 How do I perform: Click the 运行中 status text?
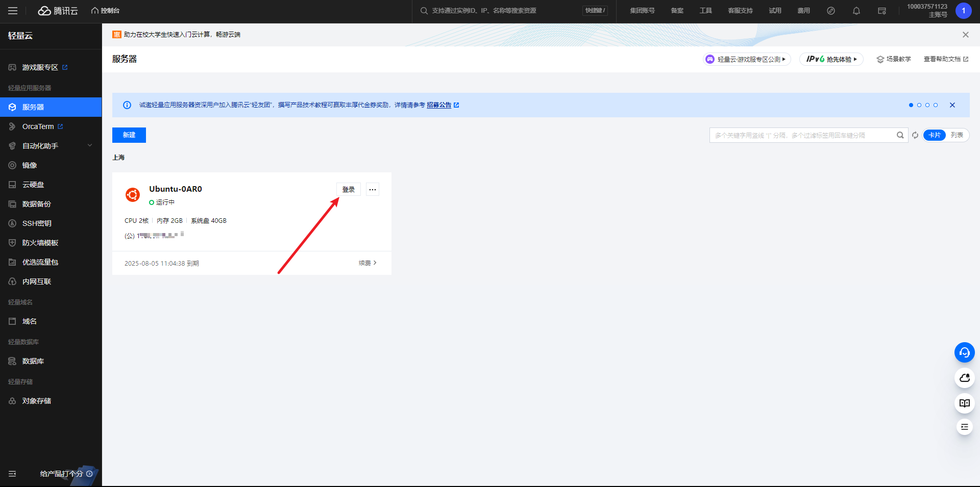point(165,202)
